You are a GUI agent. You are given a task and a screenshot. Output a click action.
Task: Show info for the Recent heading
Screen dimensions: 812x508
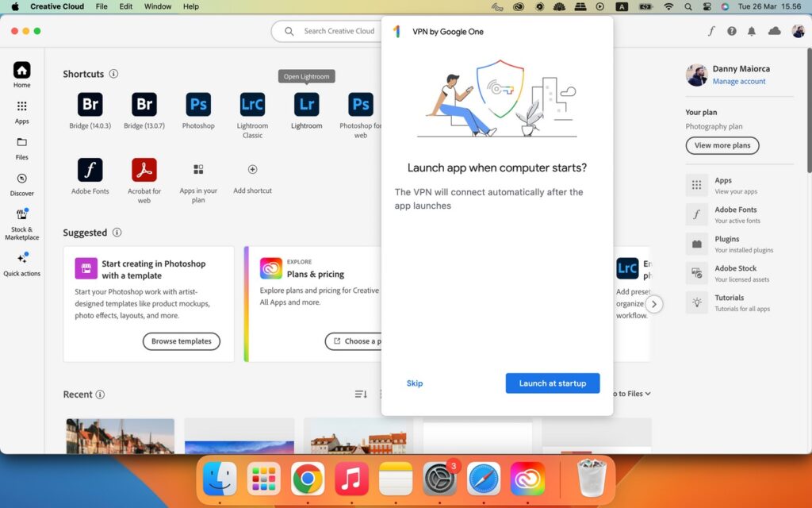[x=100, y=394]
